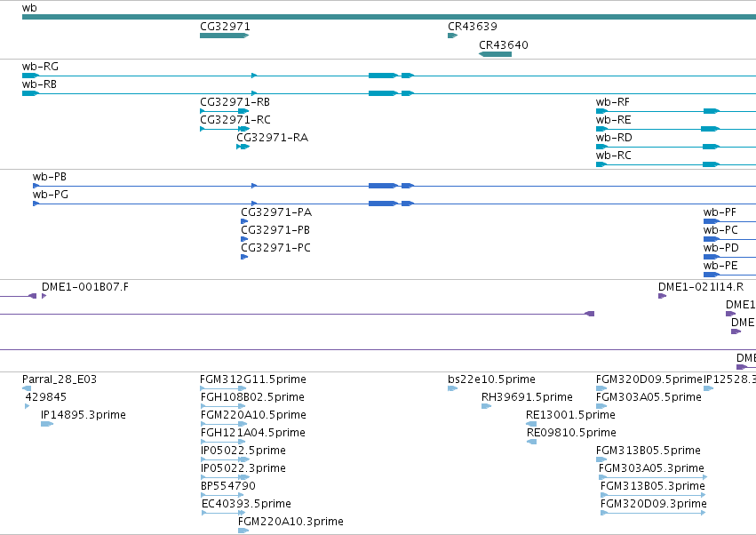Open EST FGH108B02.5prime label

[252, 397]
